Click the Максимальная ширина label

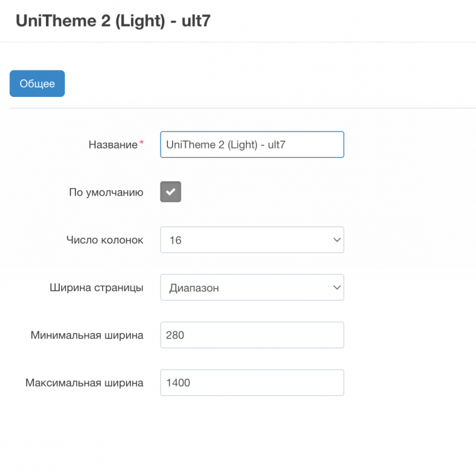[84, 383]
